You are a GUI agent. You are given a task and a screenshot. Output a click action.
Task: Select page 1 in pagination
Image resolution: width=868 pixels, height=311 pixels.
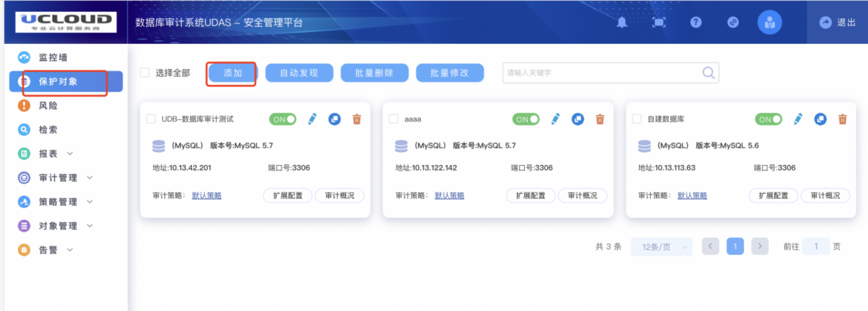coord(735,246)
